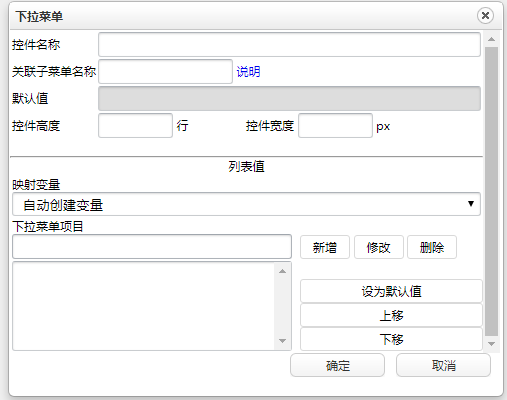Expand the 自动创建变量 dropdown
The image size is (507, 400).
pos(246,204)
